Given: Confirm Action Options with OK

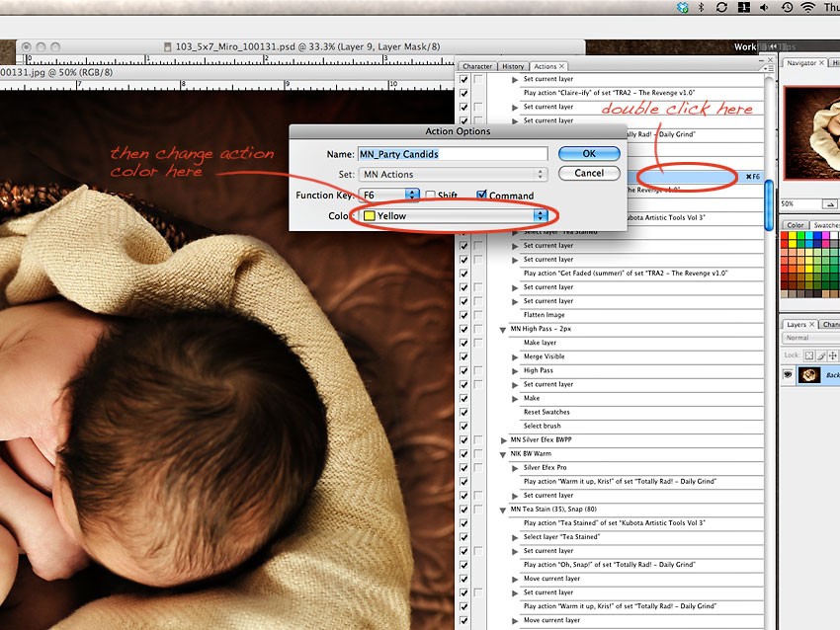Looking at the screenshot, I should [x=589, y=154].
